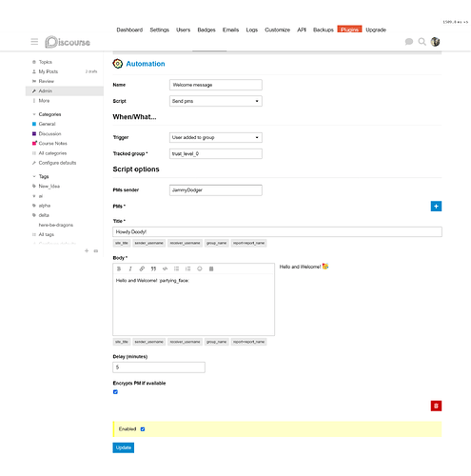
Task: Insert a hyperlink with link icon
Action: [x=142, y=268]
